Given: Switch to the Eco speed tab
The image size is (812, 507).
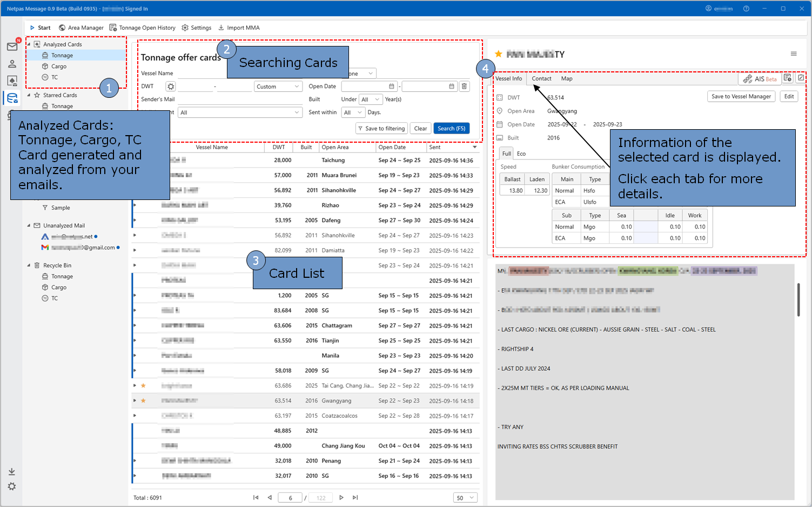Looking at the screenshot, I should click(521, 154).
